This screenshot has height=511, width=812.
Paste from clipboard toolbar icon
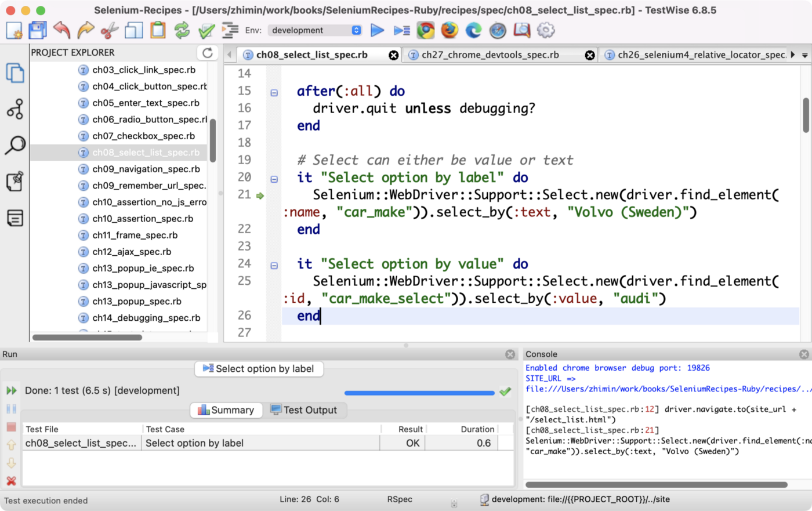pos(158,30)
